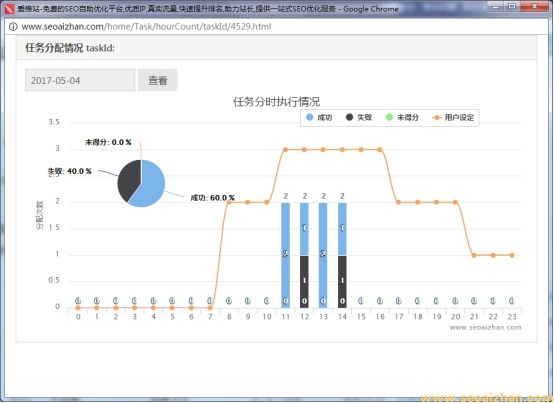Viewport: 554px width, 403px height.
Task: Click the dark 失败 slice of pie chart
Action: tap(129, 179)
